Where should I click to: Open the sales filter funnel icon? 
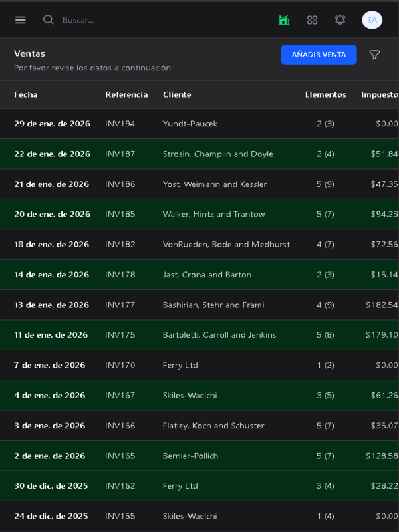pyautogui.click(x=375, y=55)
